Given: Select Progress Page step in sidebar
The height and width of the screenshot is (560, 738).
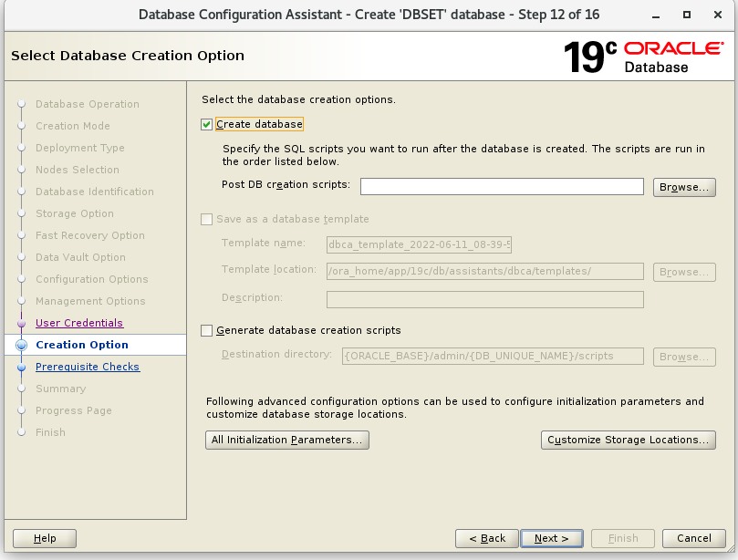Looking at the screenshot, I should 74,410.
